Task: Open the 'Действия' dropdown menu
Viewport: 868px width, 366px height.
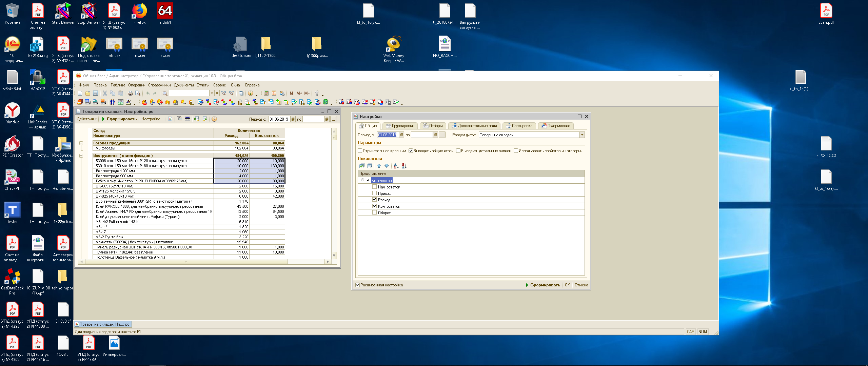Action: tap(87, 119)
